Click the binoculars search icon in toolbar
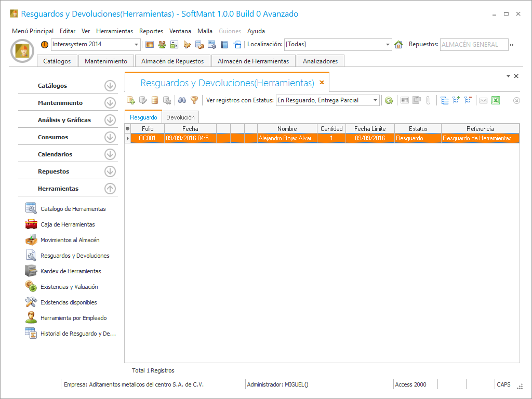Viewport: 532px width, 399px height. tap(182, 100)
